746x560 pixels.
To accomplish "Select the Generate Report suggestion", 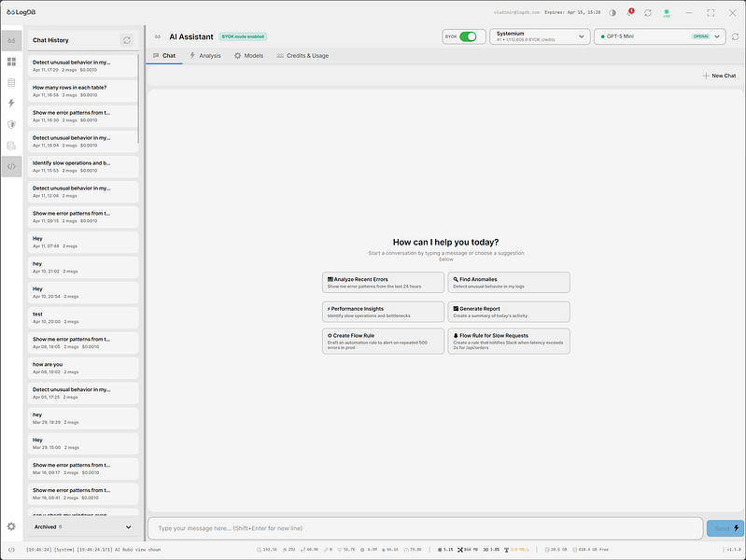I will 509,312.
